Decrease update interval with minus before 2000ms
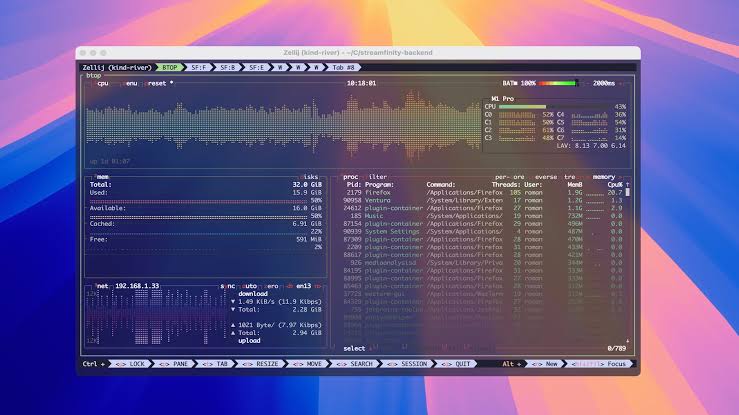This screenshot has height=415, width=739. click(x=588, y=83)
